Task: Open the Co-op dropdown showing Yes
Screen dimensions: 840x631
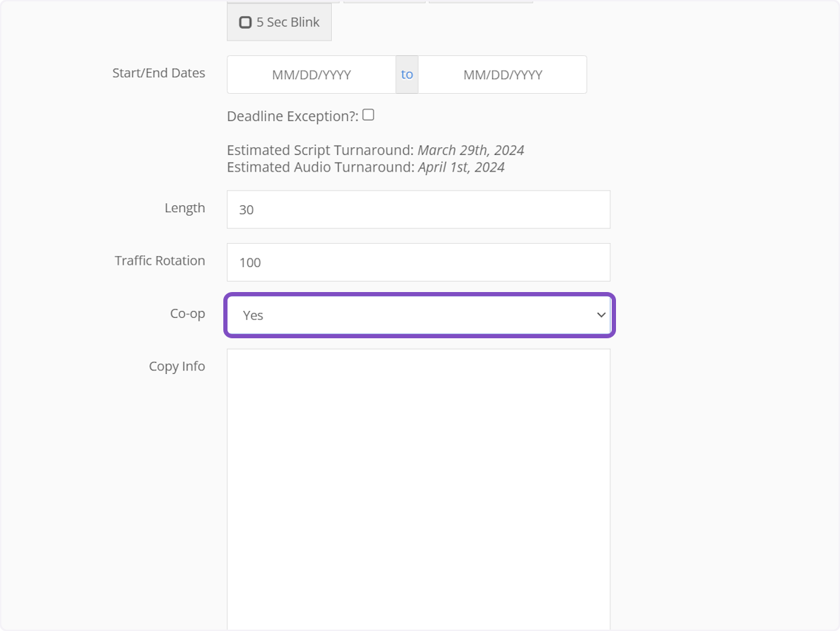Action: tap(419, 315)
